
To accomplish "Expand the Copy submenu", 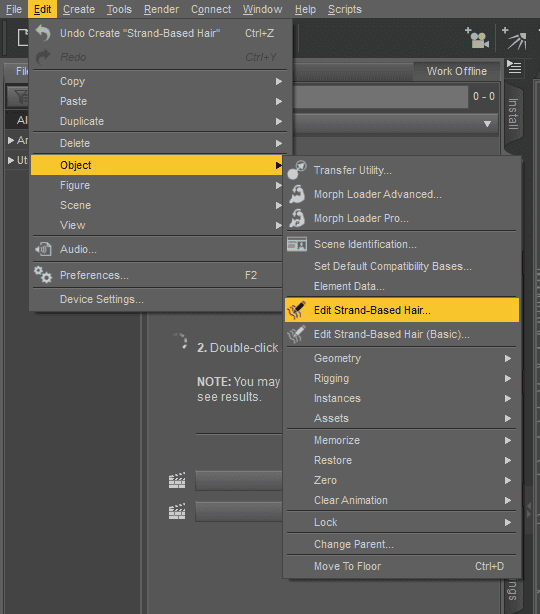I will pos(159,81).
